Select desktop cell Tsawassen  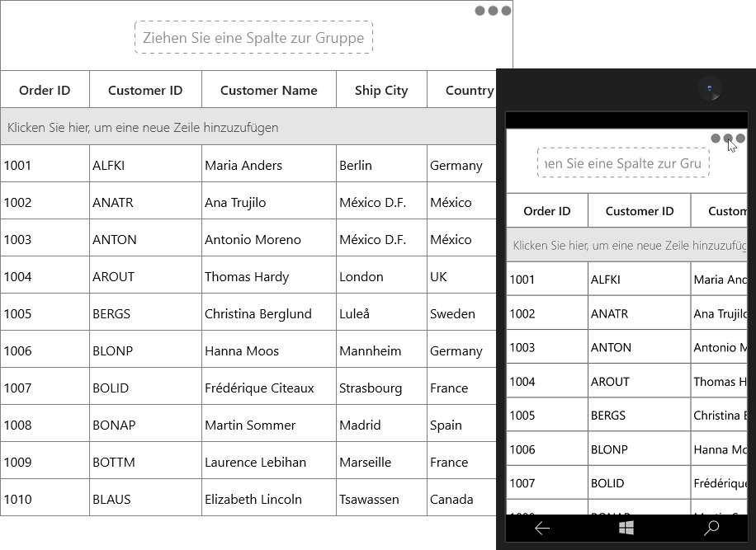click(x=381, y=499)
